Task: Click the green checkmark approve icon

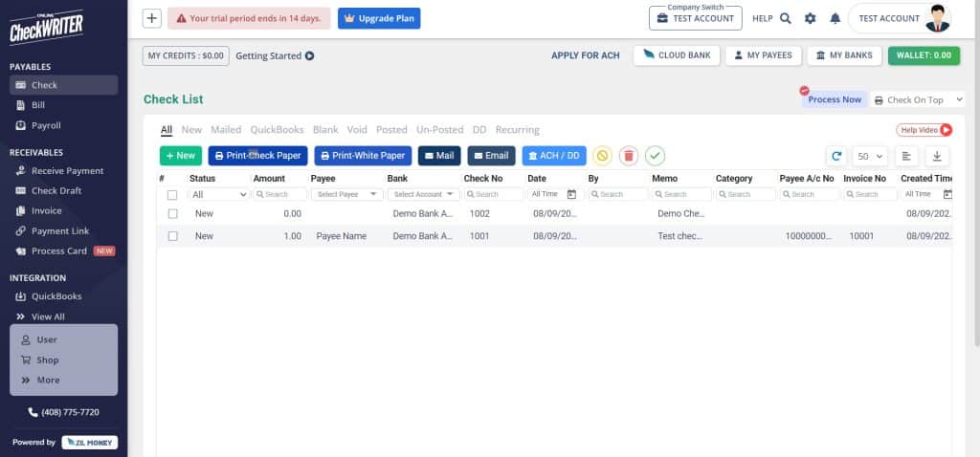Action: click(x=655, y=156)
